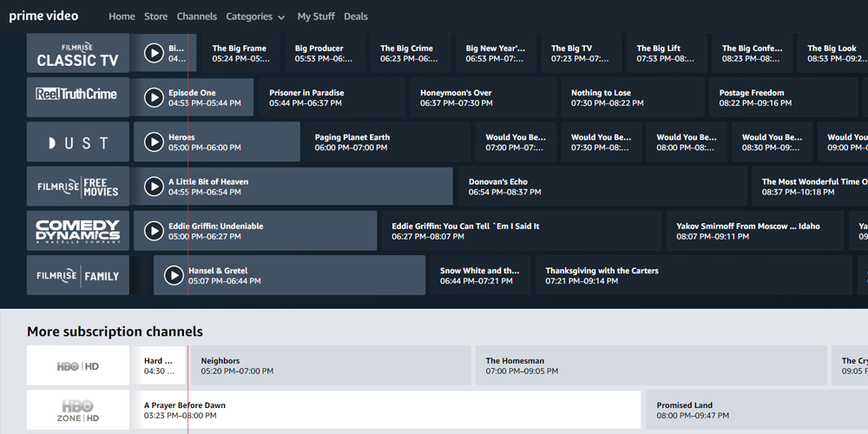Click the More subscription channels heading
Screen dimensions: 868x434
point(115,332)
